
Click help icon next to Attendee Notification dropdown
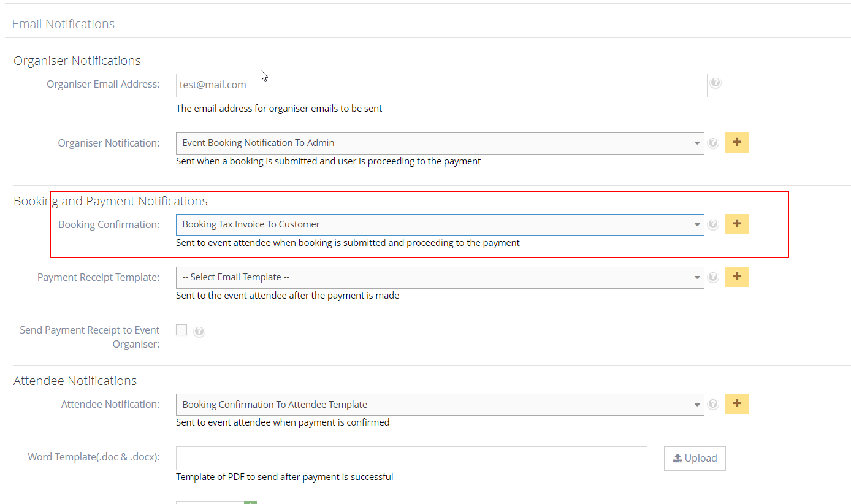coord(713,405)
